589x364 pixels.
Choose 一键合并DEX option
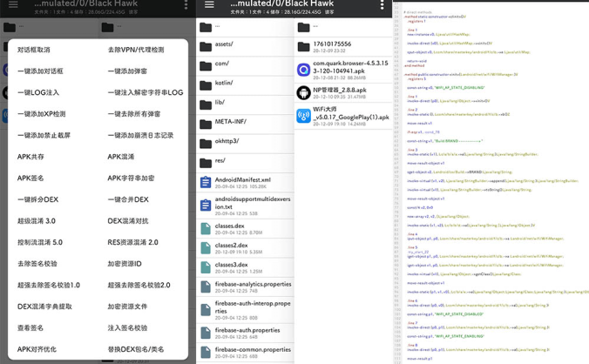tap(128, 199)
